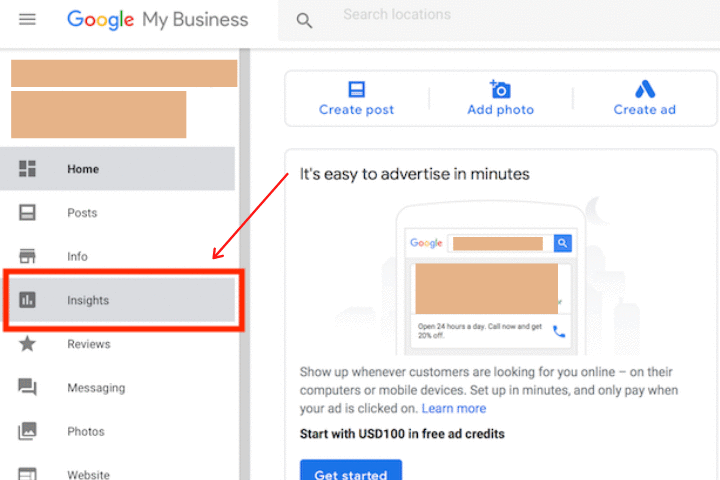Click the Posts sidebar icon

(x=27, y=213)
